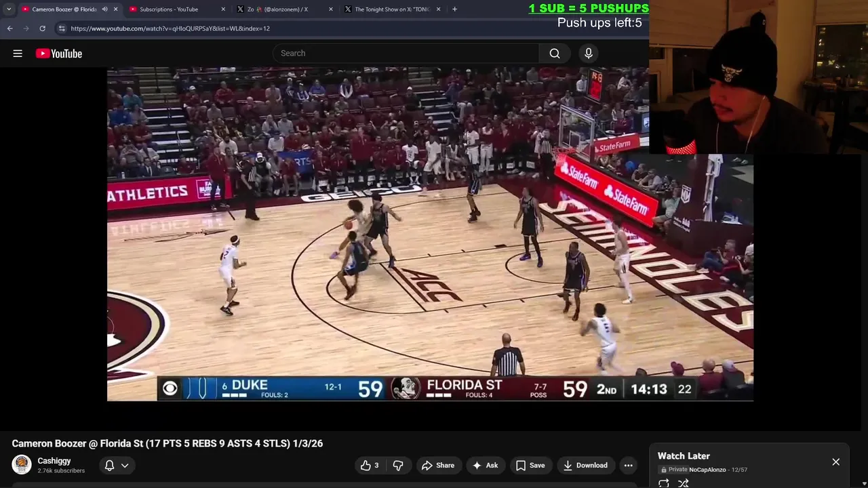Toggle loop playlist in Watch Later
Image resolution: width=868 pixels, height=488 pixels.
tap(664, 483)
